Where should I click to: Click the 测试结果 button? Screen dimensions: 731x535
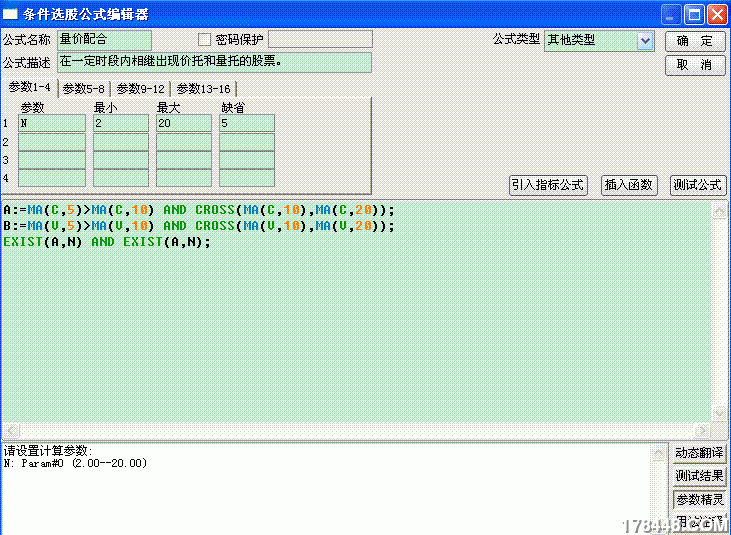(699, 476)
